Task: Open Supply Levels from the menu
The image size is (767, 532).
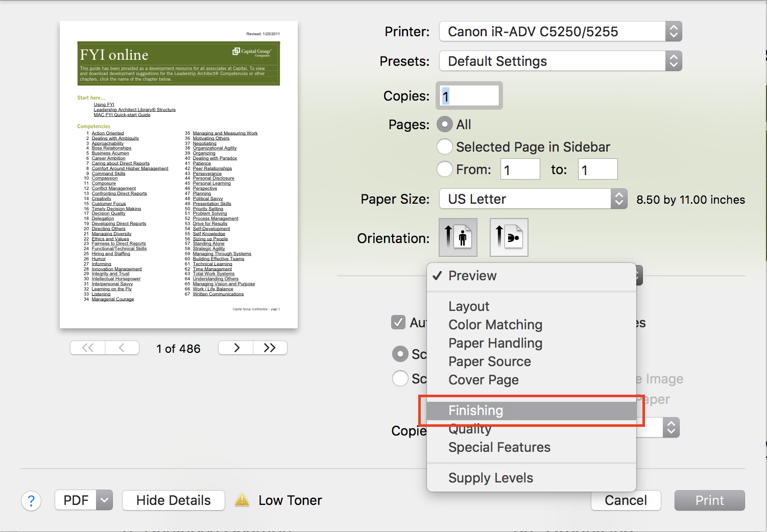Action: click(x=490, y=477)
